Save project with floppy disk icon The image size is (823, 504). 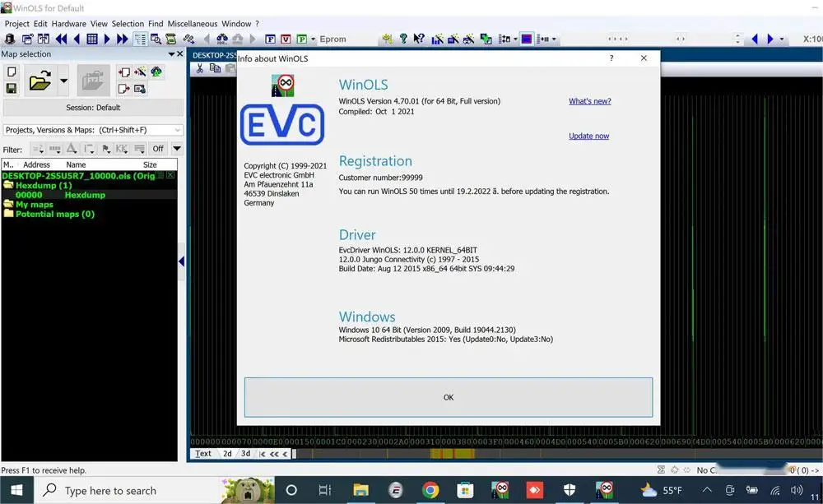click(x=12, y=88)
